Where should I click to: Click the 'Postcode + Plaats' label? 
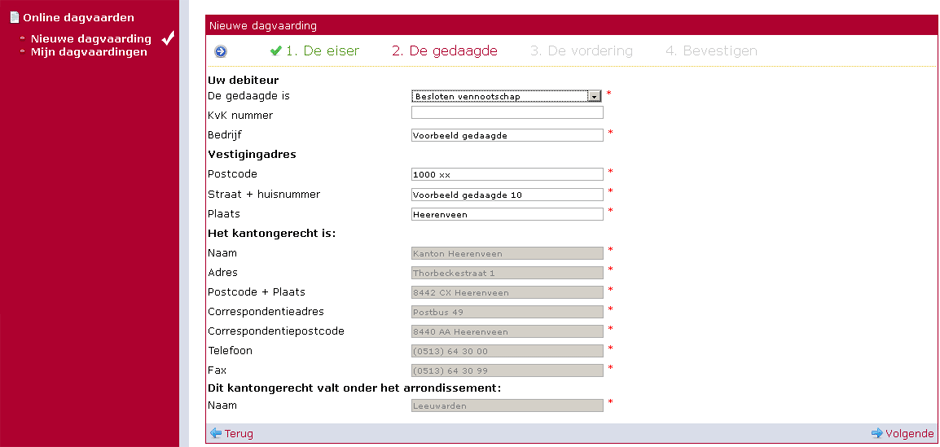[x=257, y=292]
